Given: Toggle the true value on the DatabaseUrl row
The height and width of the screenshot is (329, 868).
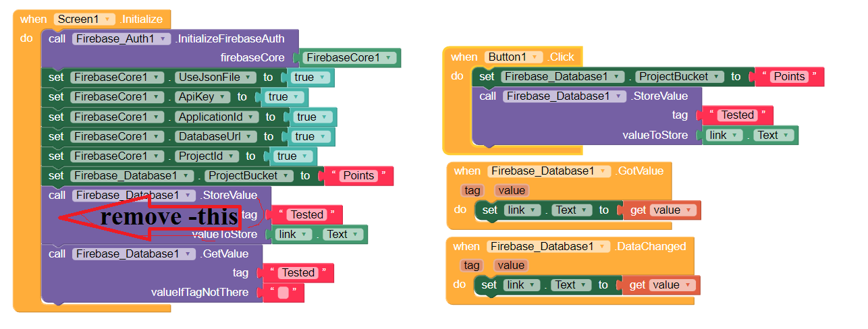Looking at the screenshot, I should point(310,136).
